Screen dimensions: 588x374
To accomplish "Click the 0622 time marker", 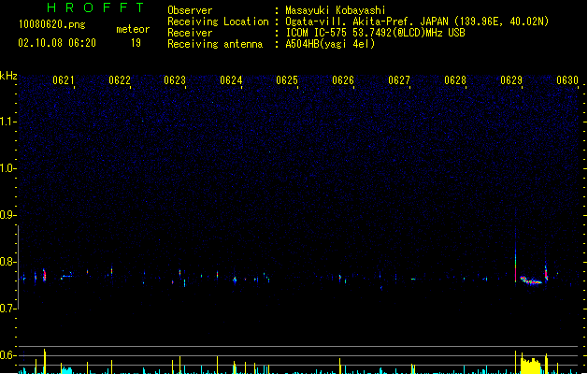I will pos(120,80).
